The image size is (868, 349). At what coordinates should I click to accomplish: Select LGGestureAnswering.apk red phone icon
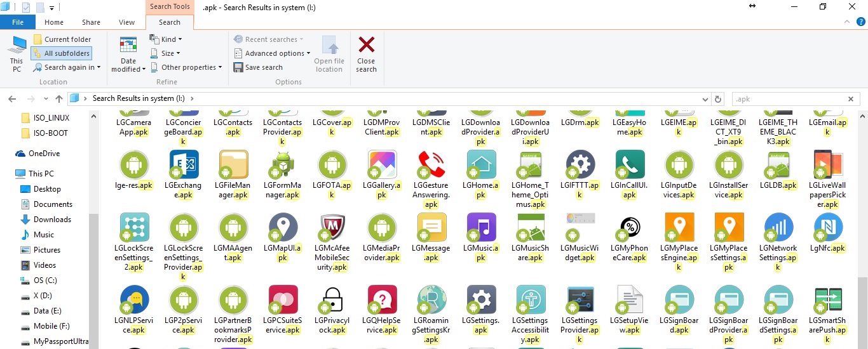[431, 164]
